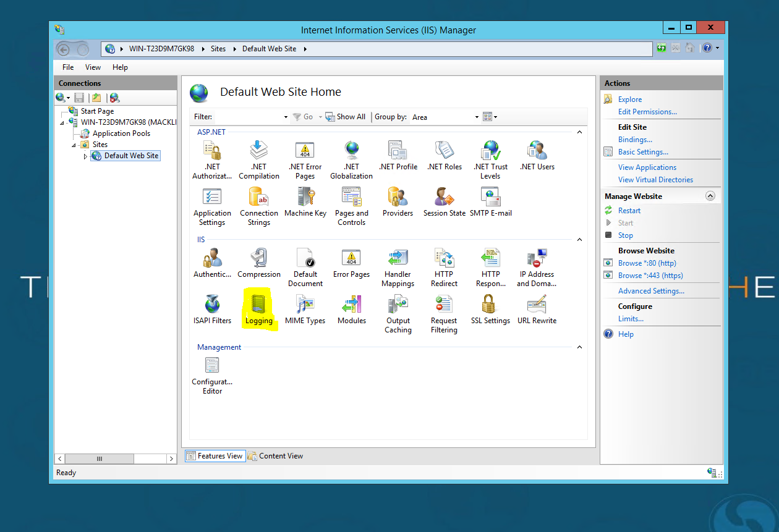
Task: Open Authentication feature
Action: click(212, 263)
